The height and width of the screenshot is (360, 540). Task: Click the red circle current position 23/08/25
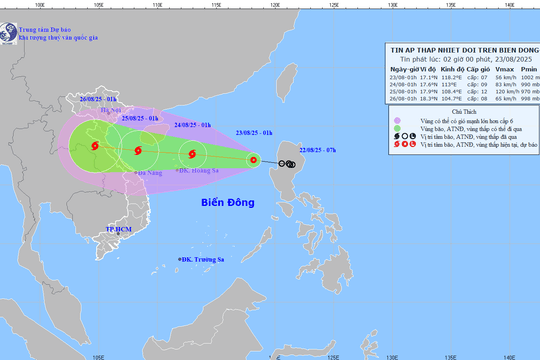click(x=253, y=160)
